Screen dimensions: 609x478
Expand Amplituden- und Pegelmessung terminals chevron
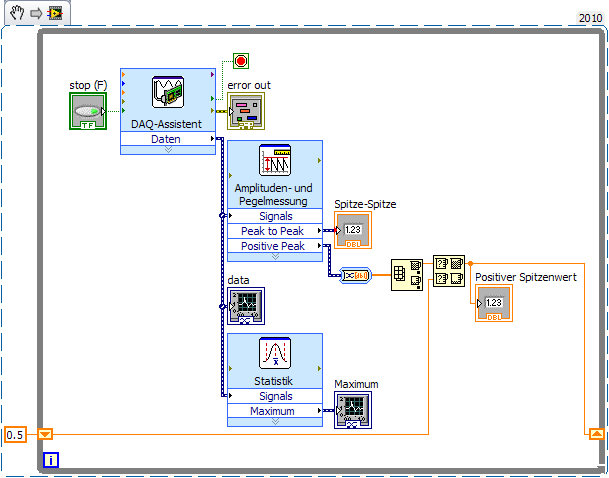[x=275, y=257]
